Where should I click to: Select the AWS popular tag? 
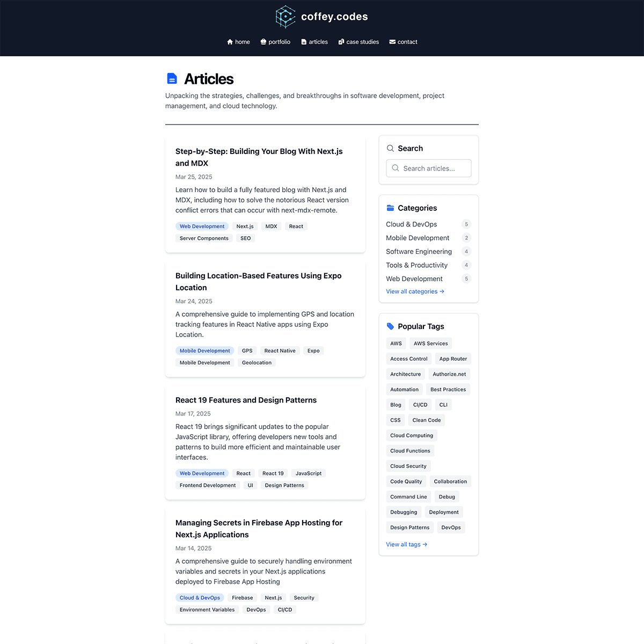396,343
